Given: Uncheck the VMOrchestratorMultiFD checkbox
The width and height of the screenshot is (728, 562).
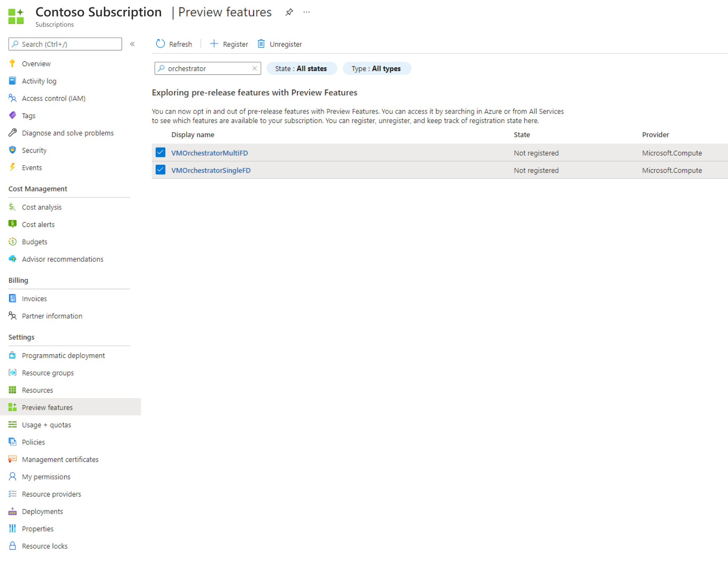Looking at the screenshot, I should pyautogui.click(x=160, y=152).
